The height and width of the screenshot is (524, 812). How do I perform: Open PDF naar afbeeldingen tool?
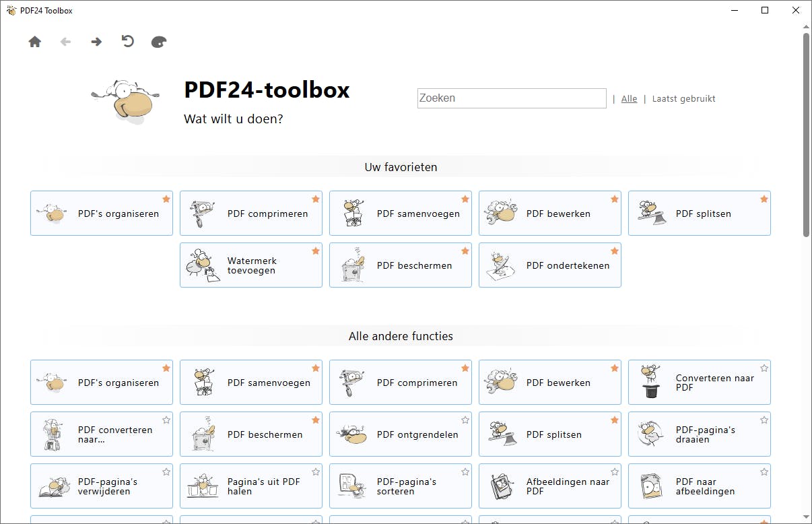700,486
